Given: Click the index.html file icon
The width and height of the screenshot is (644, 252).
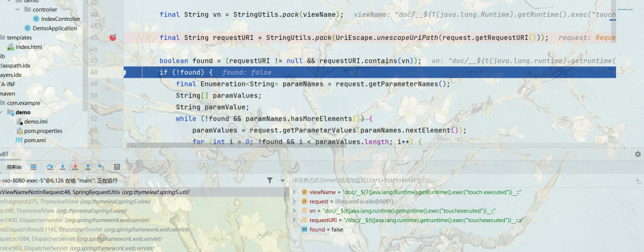Looking at the screenshot, I should pos(11,47).
